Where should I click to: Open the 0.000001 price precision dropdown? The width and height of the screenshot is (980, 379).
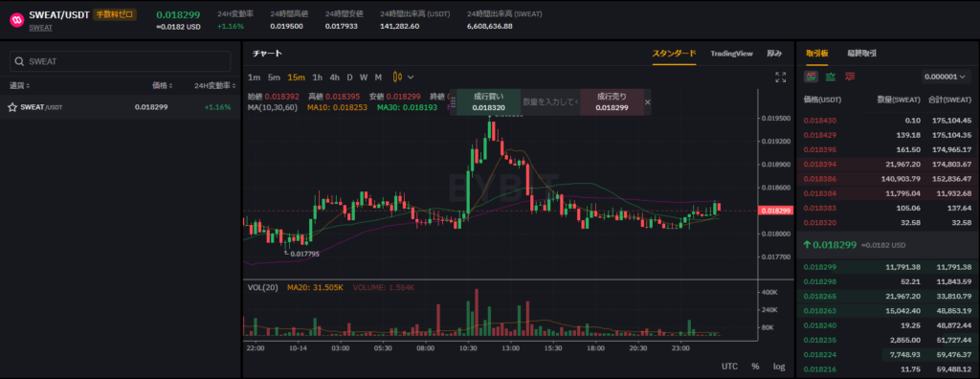(947, 77)
